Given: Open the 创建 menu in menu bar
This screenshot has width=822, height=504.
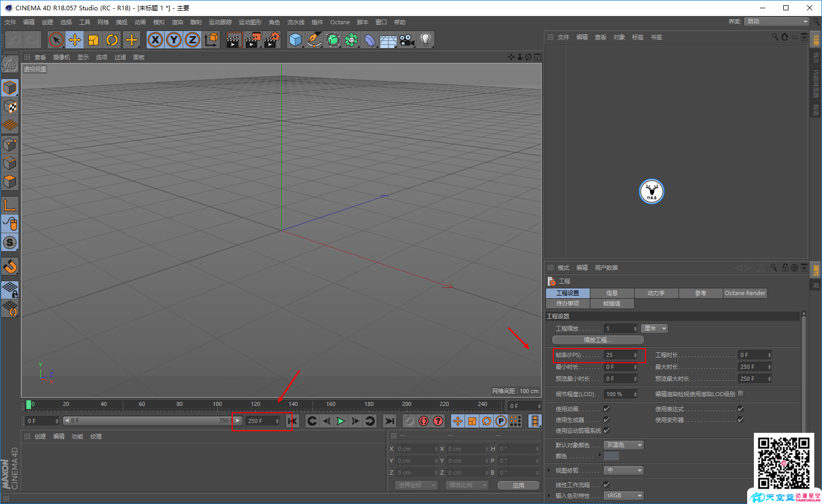Looking at the screenshot, I should pyautogui.click(x=47, y=22).
